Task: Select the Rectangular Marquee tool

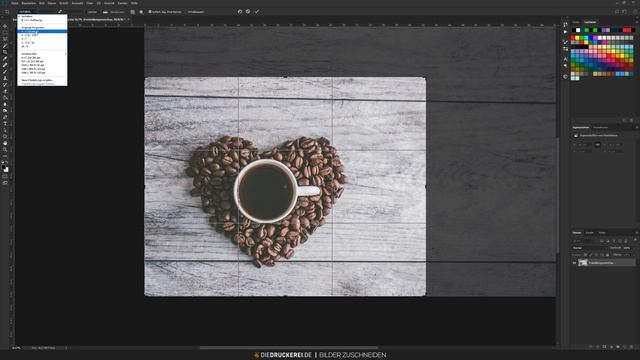Action: 5,32
